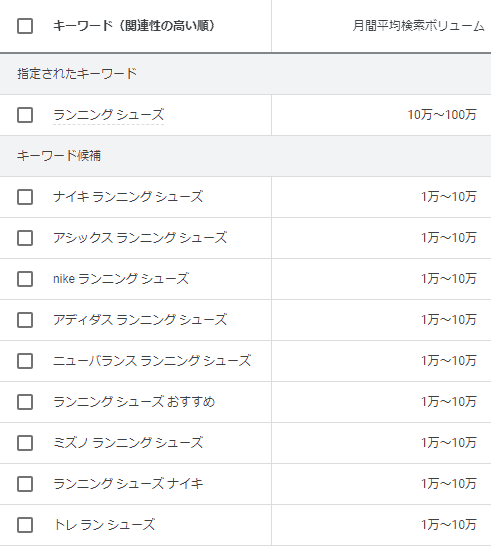Select checkbox for ランニング シューズ ナイキ

point(25,484)
